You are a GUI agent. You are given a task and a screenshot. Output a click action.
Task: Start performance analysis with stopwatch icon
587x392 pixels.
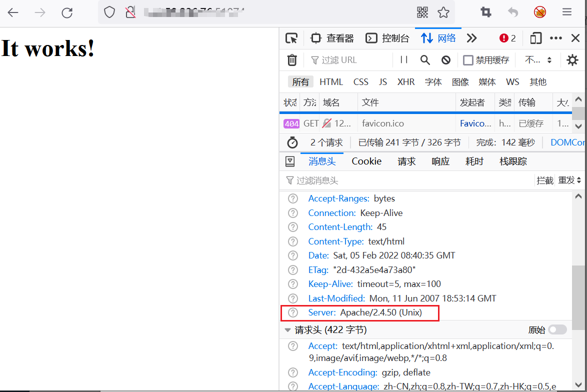click(291, 142)
